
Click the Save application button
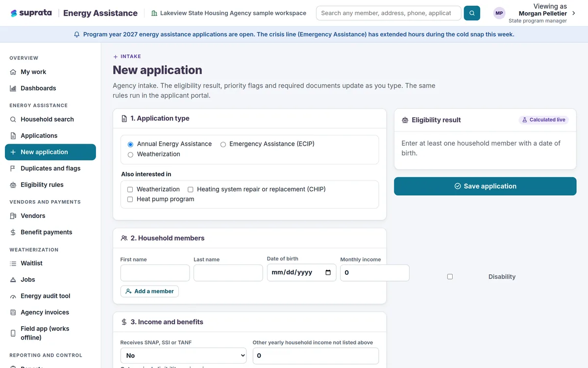click(x=485, y=186)
